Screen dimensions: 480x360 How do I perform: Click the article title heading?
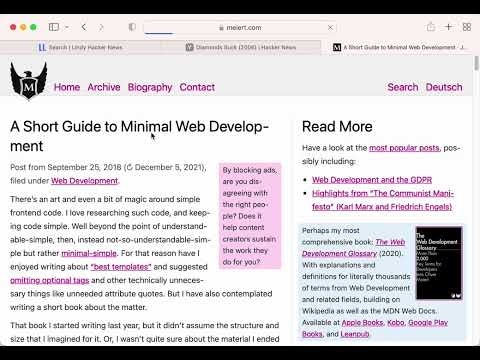click(139, 136)
